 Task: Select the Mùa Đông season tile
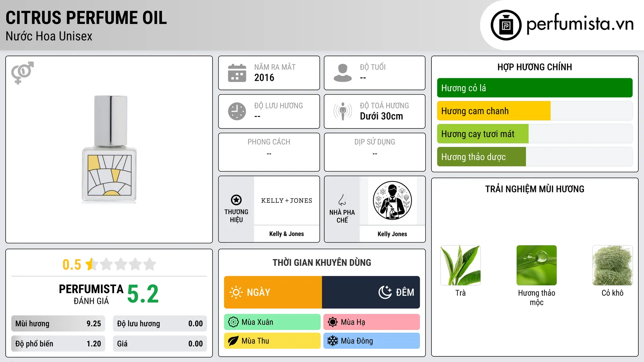click(372, 341)
